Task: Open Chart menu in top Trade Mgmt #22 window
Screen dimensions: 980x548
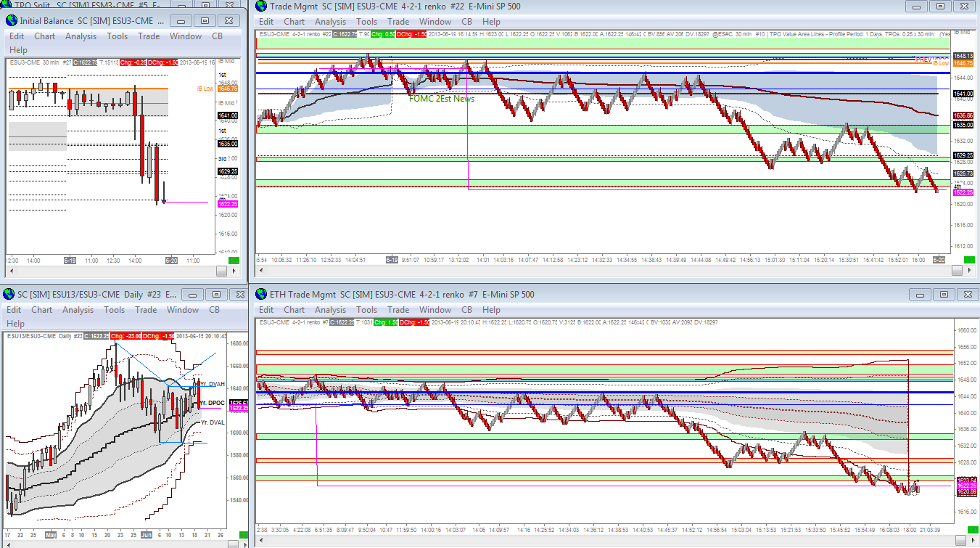Action: tap(294, 22)
